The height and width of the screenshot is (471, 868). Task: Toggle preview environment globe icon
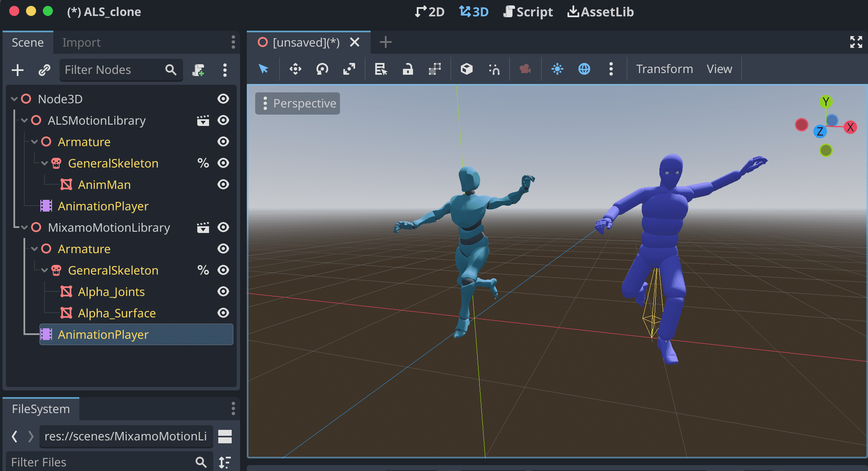coord(584,69)
